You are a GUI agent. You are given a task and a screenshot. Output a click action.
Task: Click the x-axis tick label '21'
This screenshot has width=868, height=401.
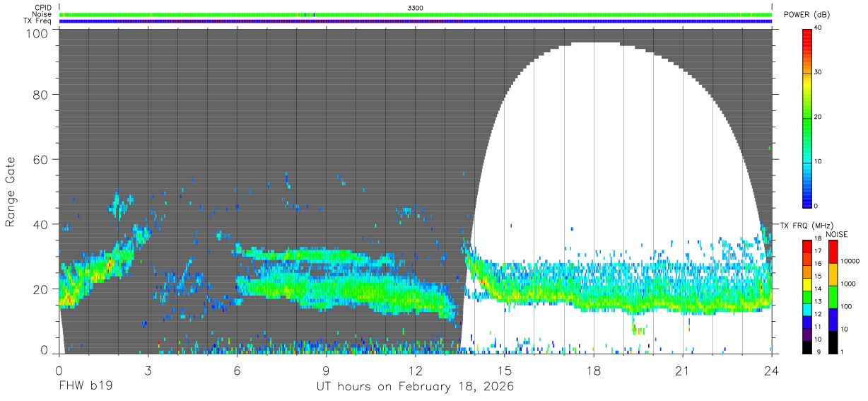click(x=682, y=370)
